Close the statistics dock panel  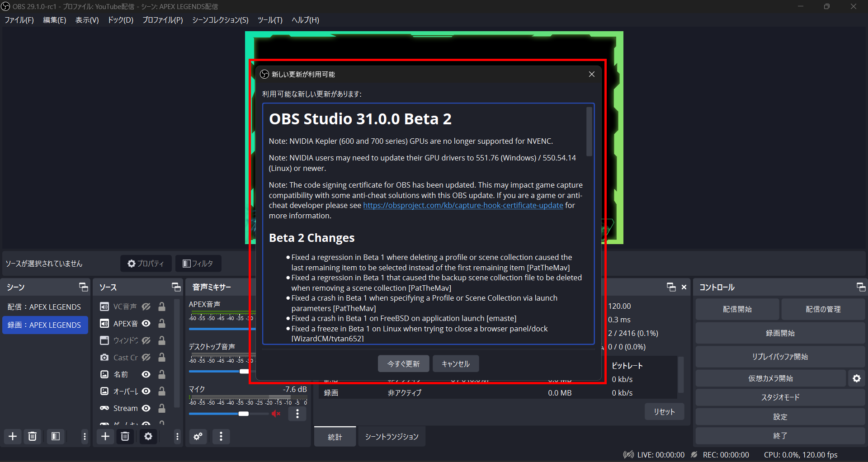(684, 287)
